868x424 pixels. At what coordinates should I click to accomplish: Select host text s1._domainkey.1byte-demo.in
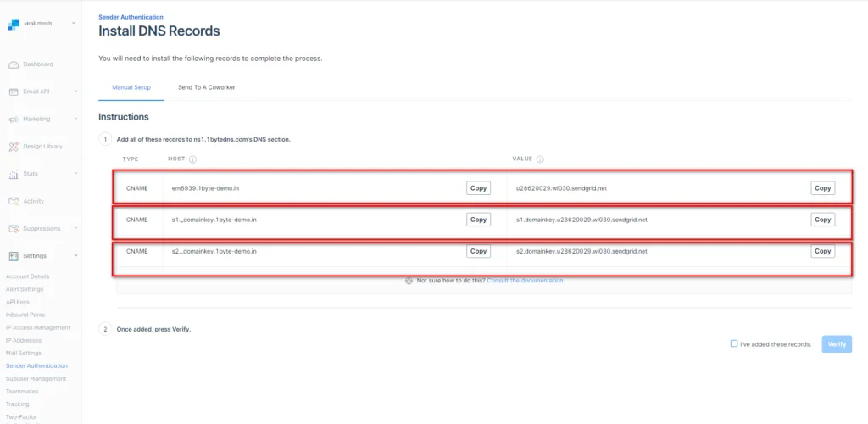(x=214, y=220)
